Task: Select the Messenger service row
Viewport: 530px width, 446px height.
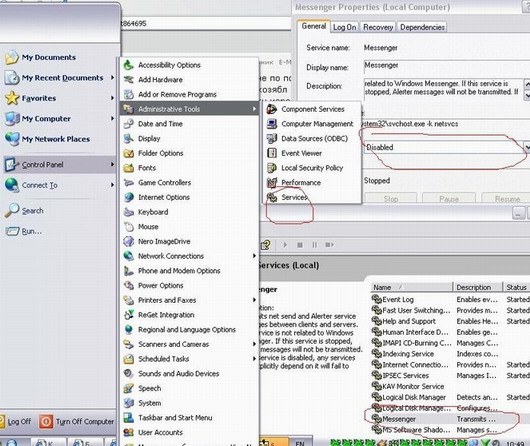Action: point(450,419)
